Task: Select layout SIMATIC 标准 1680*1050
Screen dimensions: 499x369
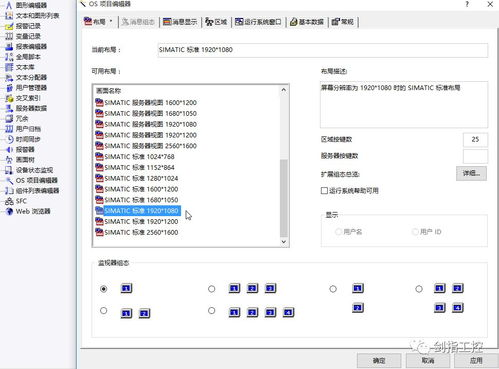Action: (136, 200)
